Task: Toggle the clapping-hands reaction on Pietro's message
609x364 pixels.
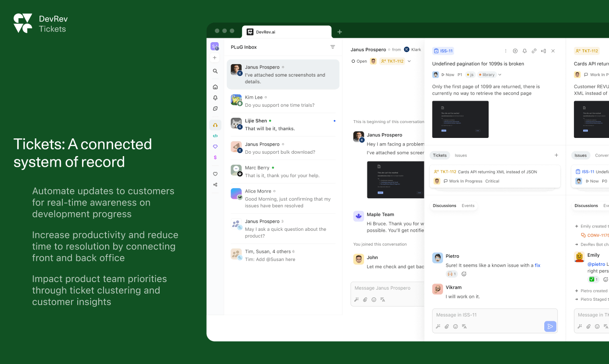Action: [x=452, y=274]
